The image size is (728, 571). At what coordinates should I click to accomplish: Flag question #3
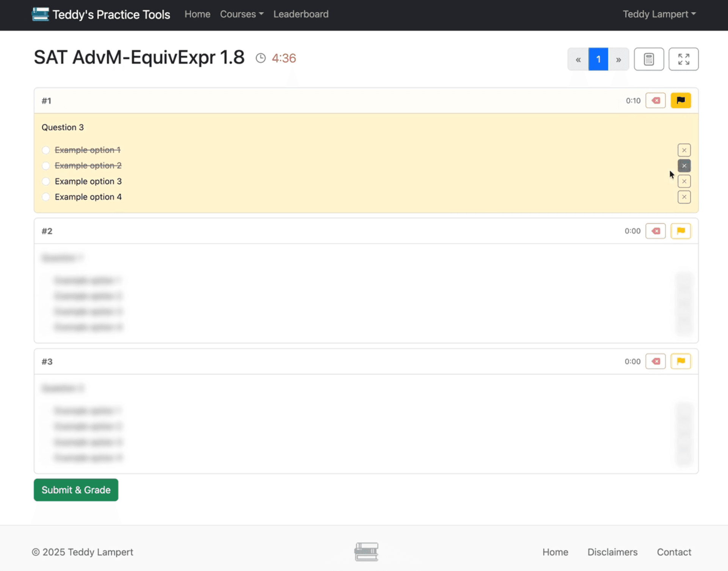(681, 361)
